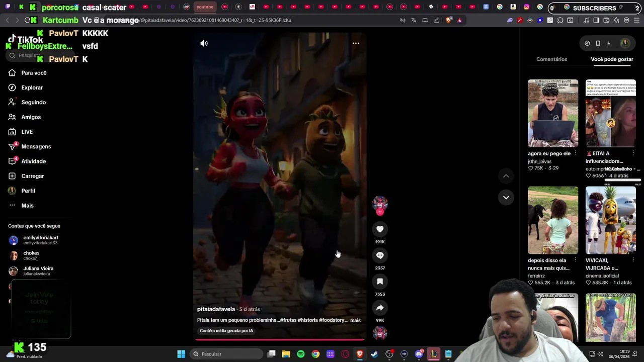Screen dimensions: 644x362
Task: Click the 'Contém mídia gerada por IA' label
Action: [x=226, y=331]
